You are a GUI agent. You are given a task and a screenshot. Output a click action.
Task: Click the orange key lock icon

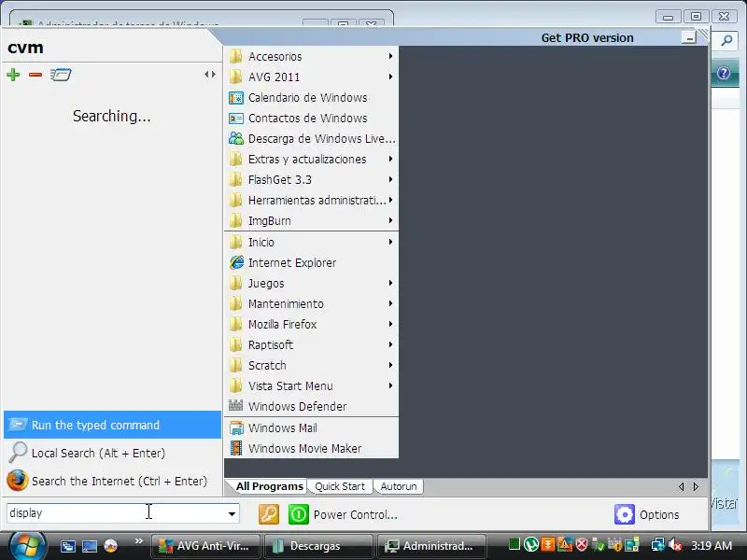coord(269,514)
